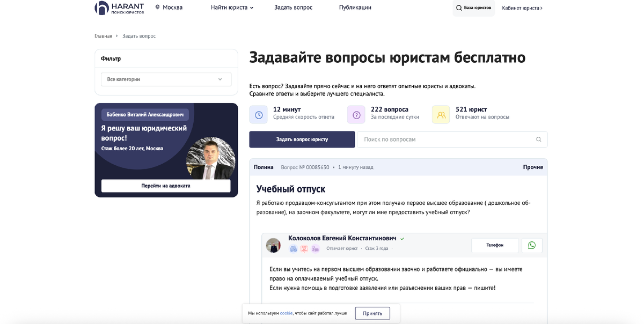This screenshot has height=324, width=644.
Task: Open the Все категории filter dropdown
Action: 166,79
